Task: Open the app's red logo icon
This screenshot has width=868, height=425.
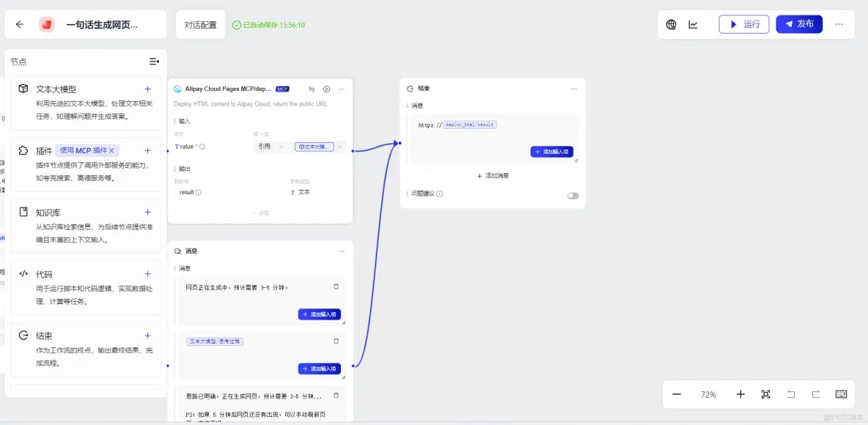Action: coord(46,24)
